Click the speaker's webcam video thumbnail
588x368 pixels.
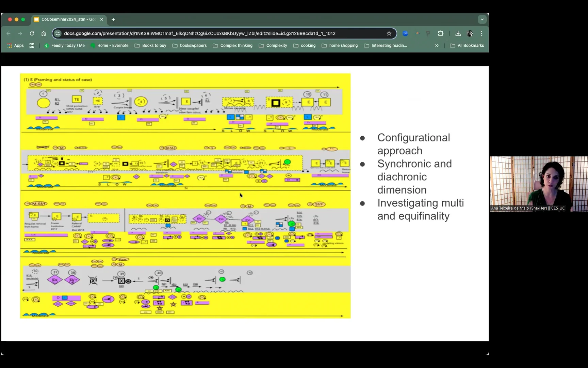pyautogui.click(x=539, y=184)
